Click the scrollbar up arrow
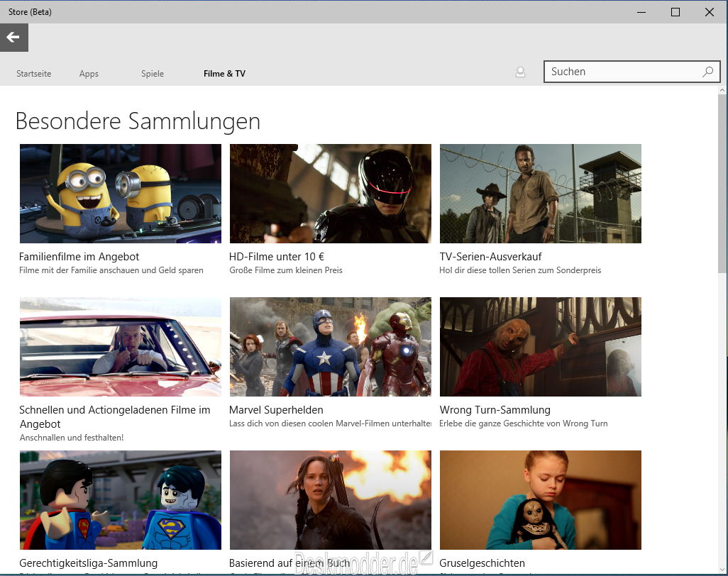 tap(722, 90)
